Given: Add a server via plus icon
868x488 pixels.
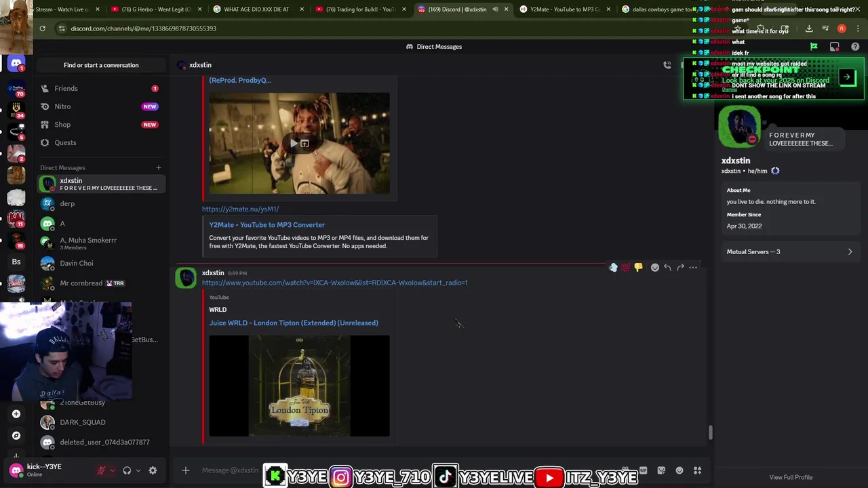Looking at the screenshot, I should coord(16,413).
